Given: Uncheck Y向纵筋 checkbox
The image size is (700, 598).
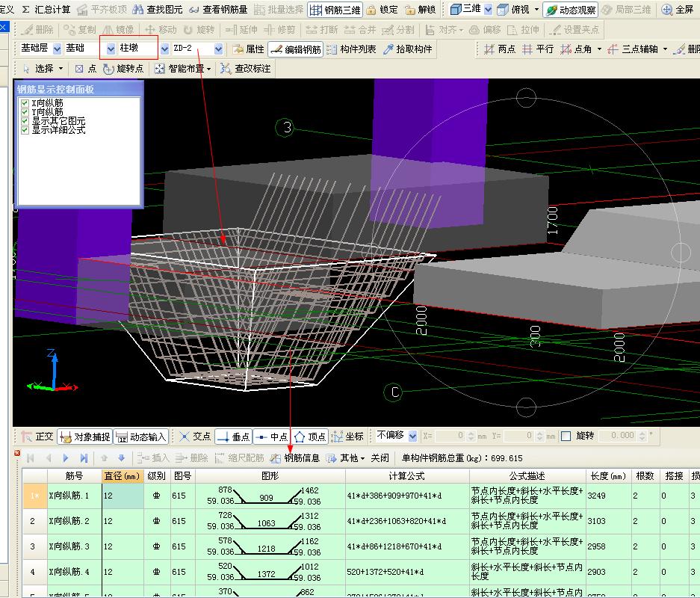Looking at the screenshot, I should pyautogui.click(x=25, y=112).
